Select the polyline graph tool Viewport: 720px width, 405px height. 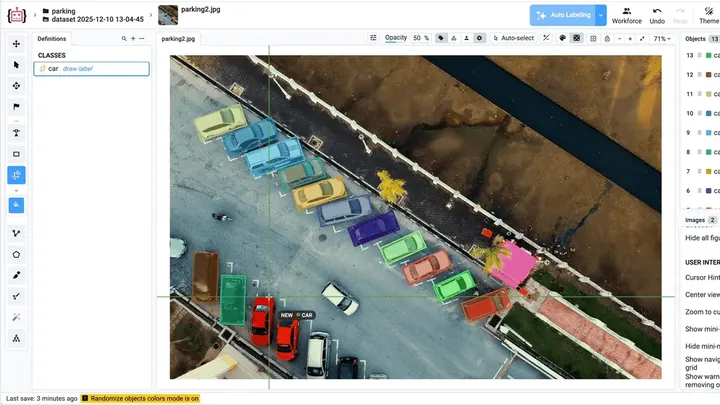[17, 233]
